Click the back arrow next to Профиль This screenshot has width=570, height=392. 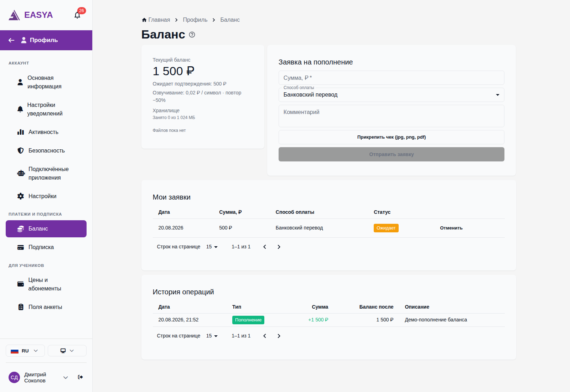click(11, 40)
